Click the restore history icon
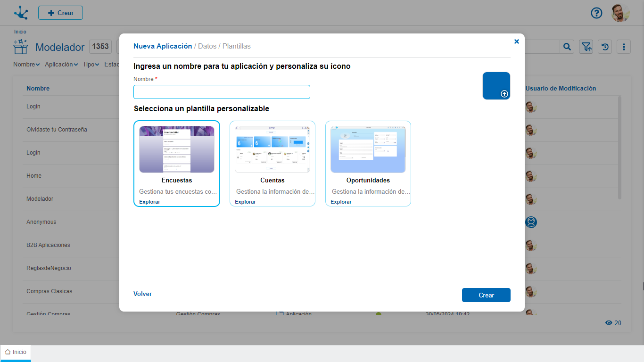 605,47
